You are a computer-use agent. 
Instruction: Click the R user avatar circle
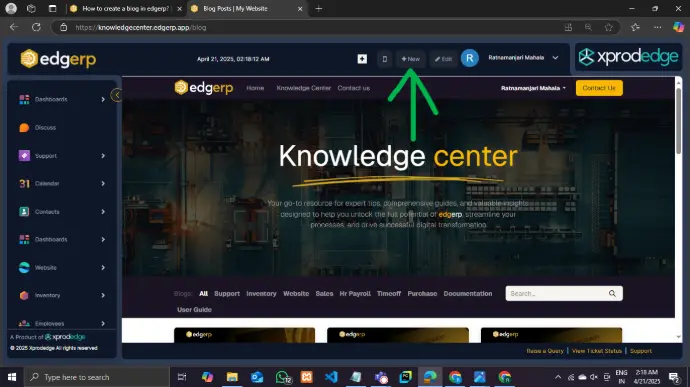(x=470, y=58)
